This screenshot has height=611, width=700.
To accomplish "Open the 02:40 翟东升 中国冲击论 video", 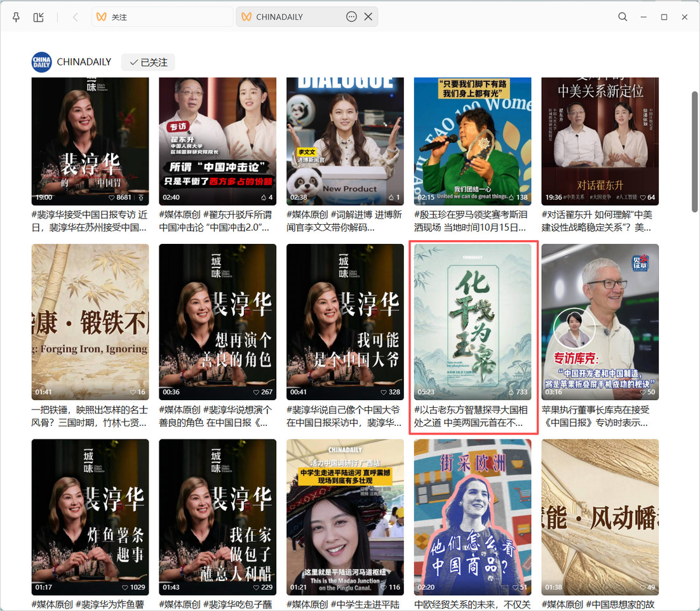I will point(217,141).
